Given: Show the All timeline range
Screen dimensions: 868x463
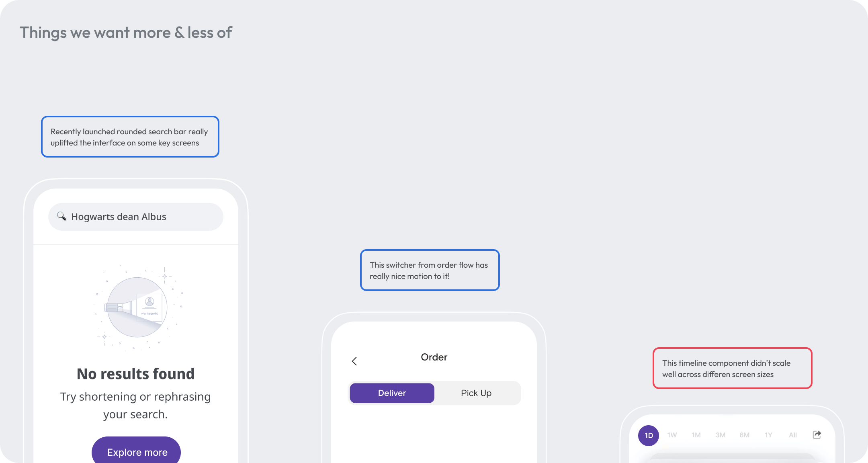Looking at the screenshot, I should [x=792, y=435].
